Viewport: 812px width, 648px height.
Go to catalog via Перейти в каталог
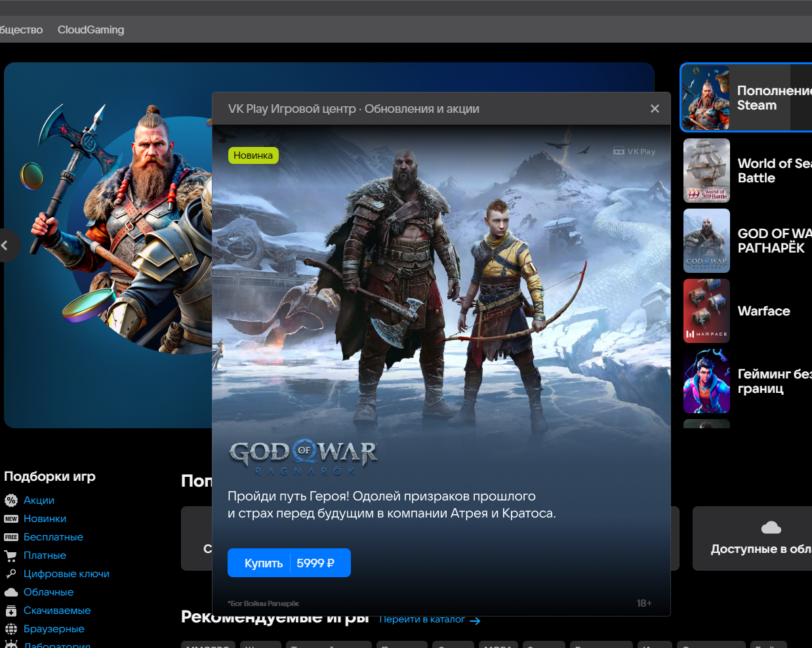point(422,619)
